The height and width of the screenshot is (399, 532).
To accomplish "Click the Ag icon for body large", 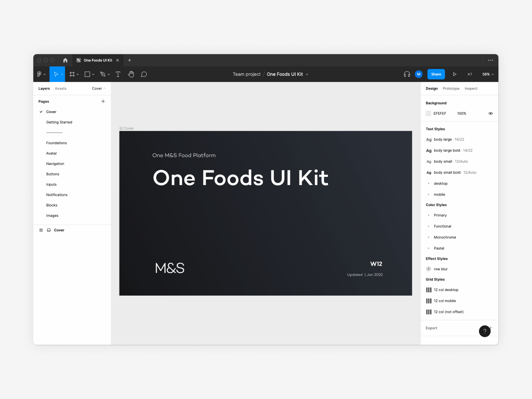I will click(428, 139).
